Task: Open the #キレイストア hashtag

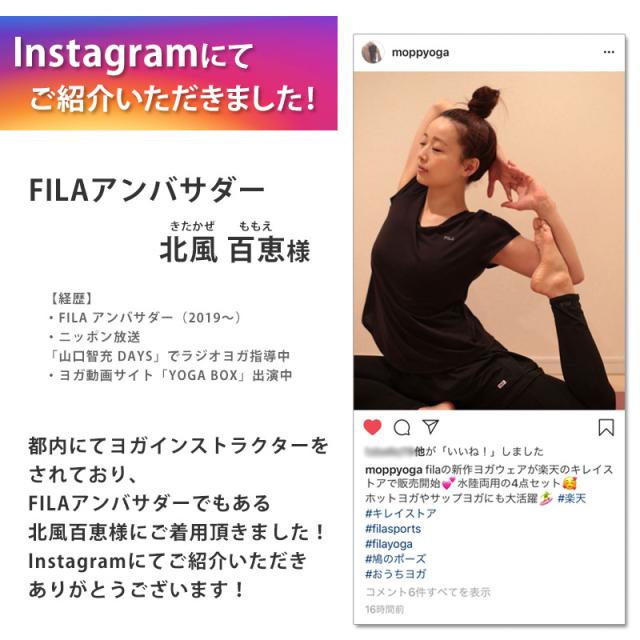Action: [x=400, y=513]
